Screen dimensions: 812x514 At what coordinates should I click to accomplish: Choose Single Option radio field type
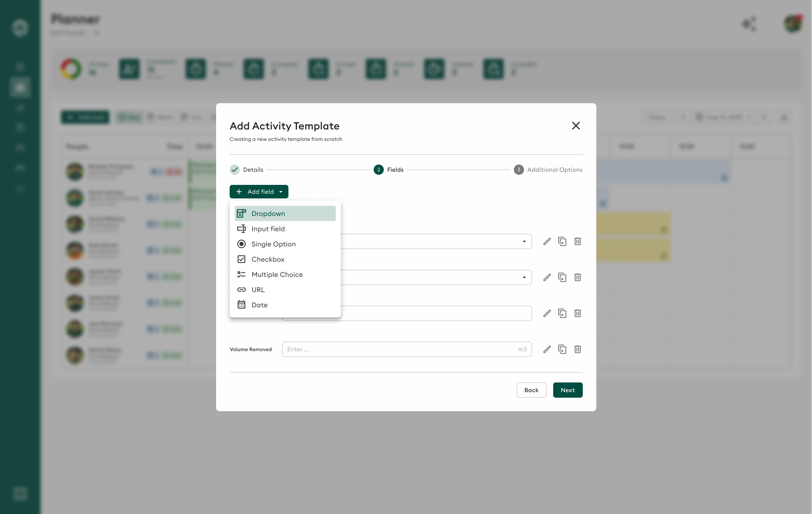(x=273, y=244)
